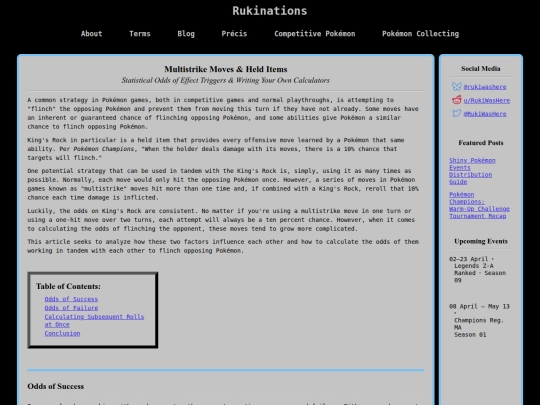Click the italic Pokémon Champions text in the article

point(104,149)
